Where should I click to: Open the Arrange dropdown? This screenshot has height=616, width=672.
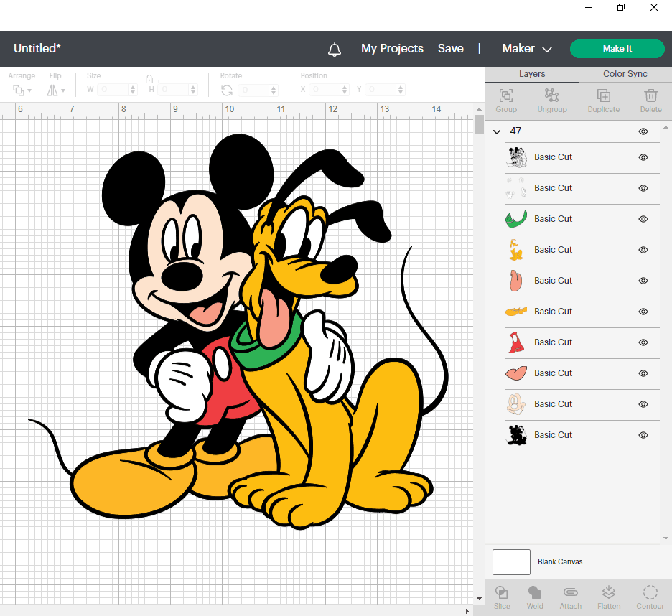(x=22, y=90)
